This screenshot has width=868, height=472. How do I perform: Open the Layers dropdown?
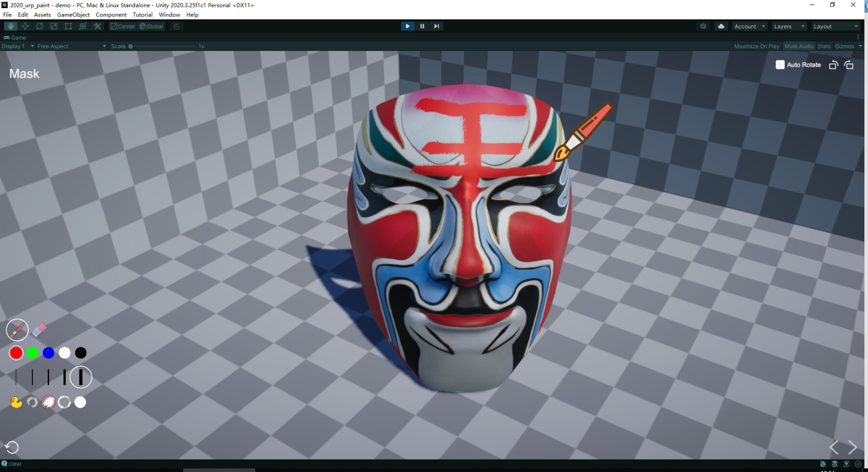point(789,26)
